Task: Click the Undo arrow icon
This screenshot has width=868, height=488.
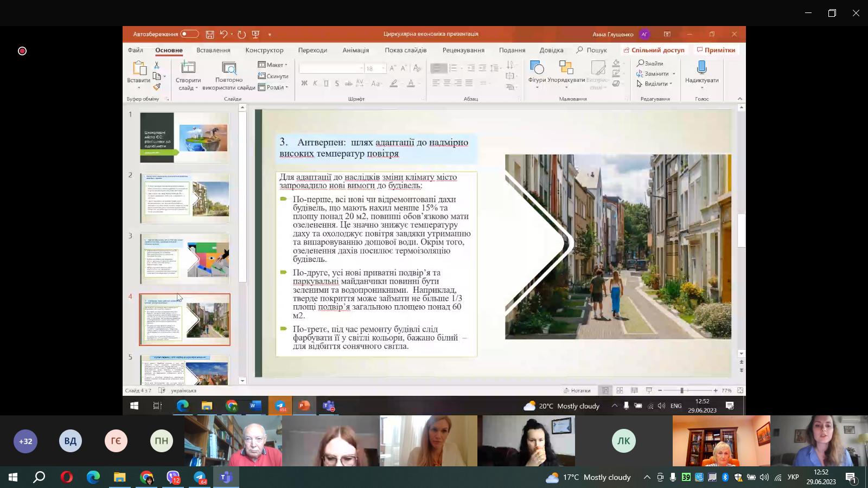Action: coord(224,34)
